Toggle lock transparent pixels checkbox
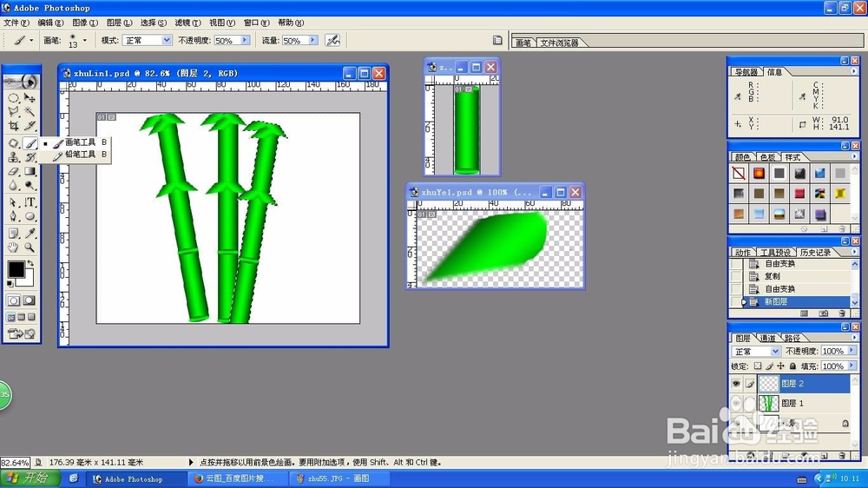The image size is (868, 488). (758, 366)
